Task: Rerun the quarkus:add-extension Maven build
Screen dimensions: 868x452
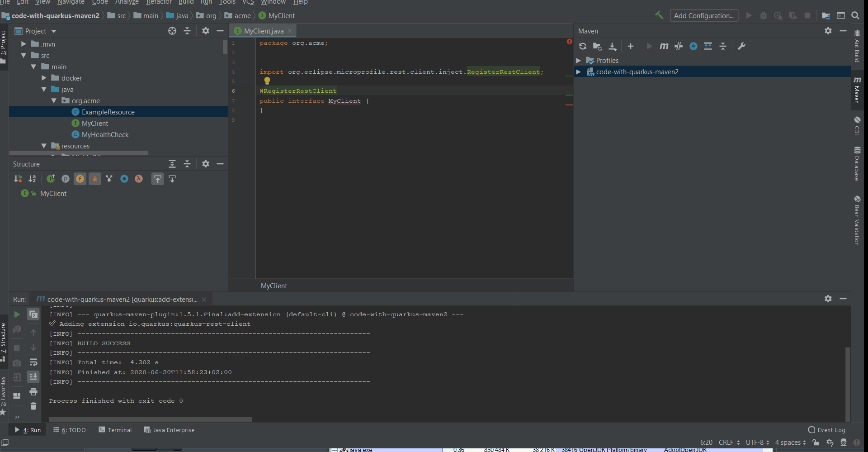Action: coord(17,314)
